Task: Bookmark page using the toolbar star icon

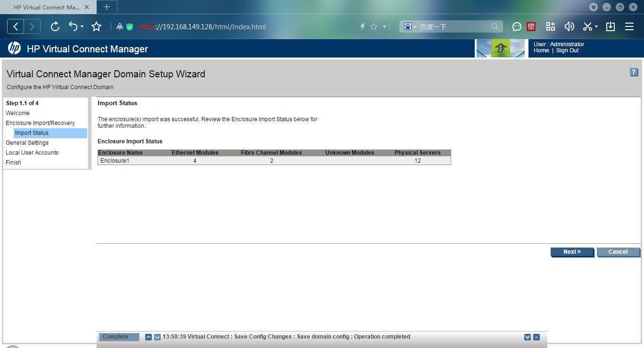Action: pyautogui.click(x=97, y=27)
